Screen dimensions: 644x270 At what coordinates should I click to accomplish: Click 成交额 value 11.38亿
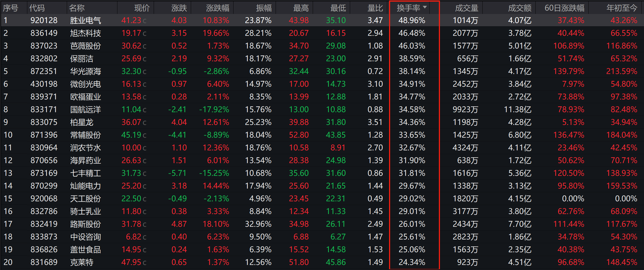(x=518, y=110)
